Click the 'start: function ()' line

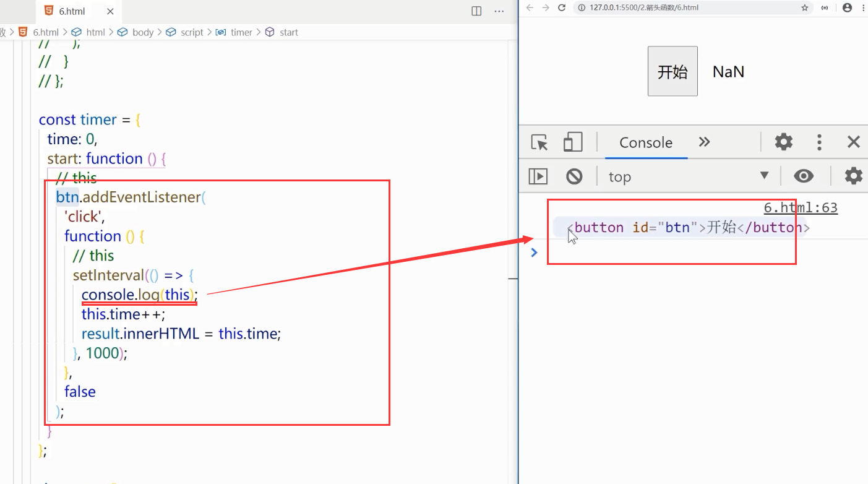click(106, 158)
